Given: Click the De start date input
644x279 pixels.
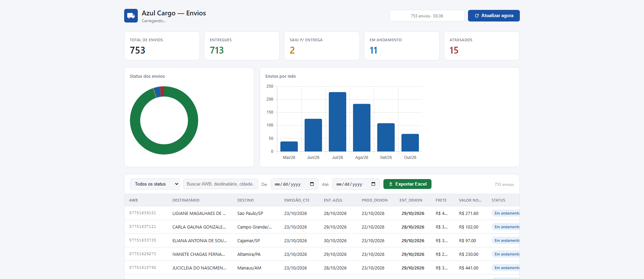Looking at the screenshot, I should (294, 184).
